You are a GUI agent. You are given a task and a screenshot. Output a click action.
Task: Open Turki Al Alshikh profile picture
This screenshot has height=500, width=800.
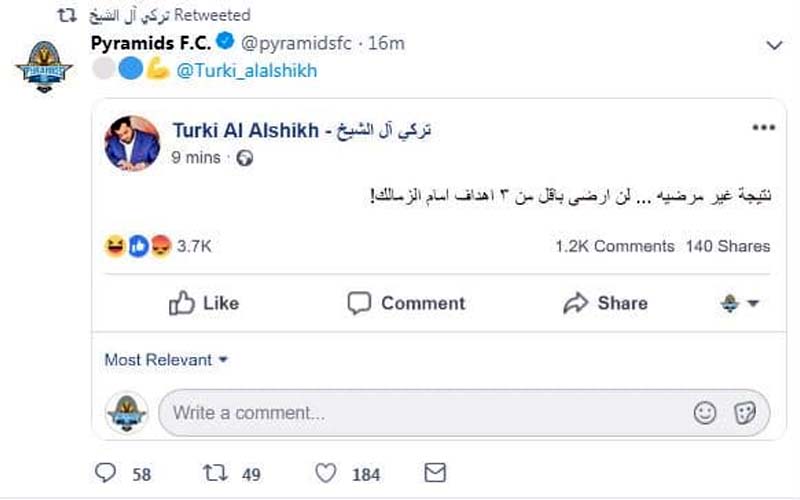click(x=132, y=143)
